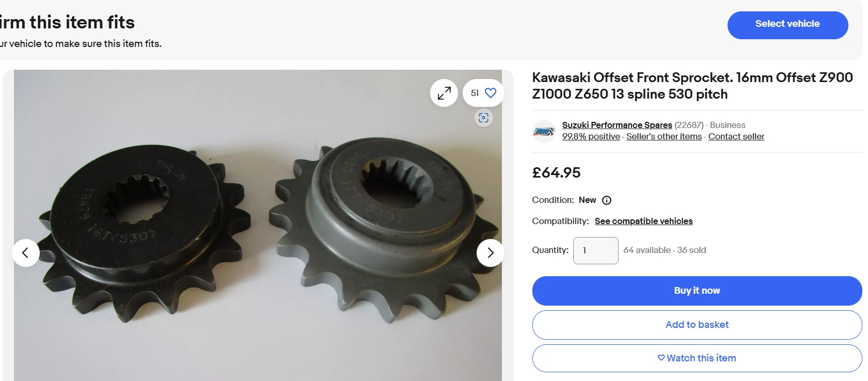This screenshot has width=868, height=381.
Task: Go to the previous product photo
Action: tap(25, 252)
